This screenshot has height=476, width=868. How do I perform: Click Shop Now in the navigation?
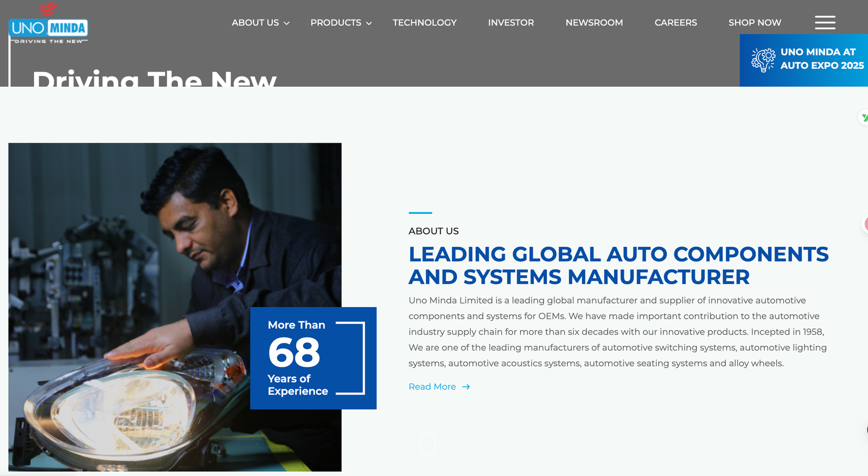[x=755, y=23]
